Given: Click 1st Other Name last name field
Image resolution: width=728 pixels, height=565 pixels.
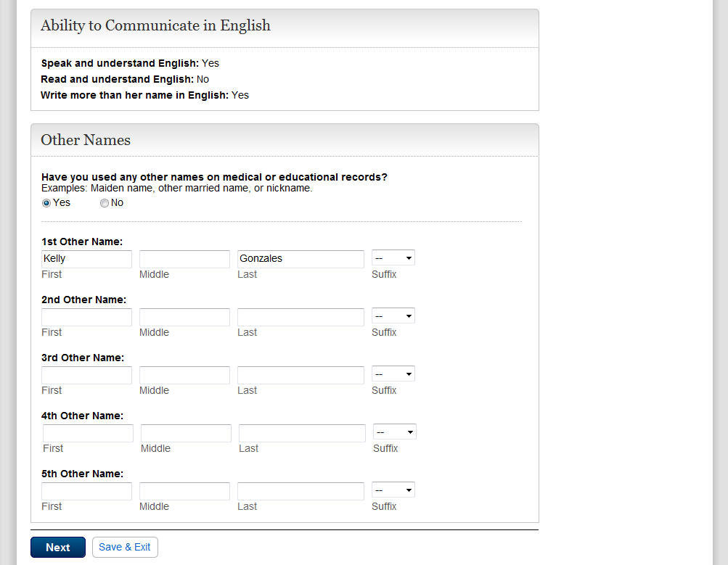Looking at the screenshot, I should (x=300, y=259).
